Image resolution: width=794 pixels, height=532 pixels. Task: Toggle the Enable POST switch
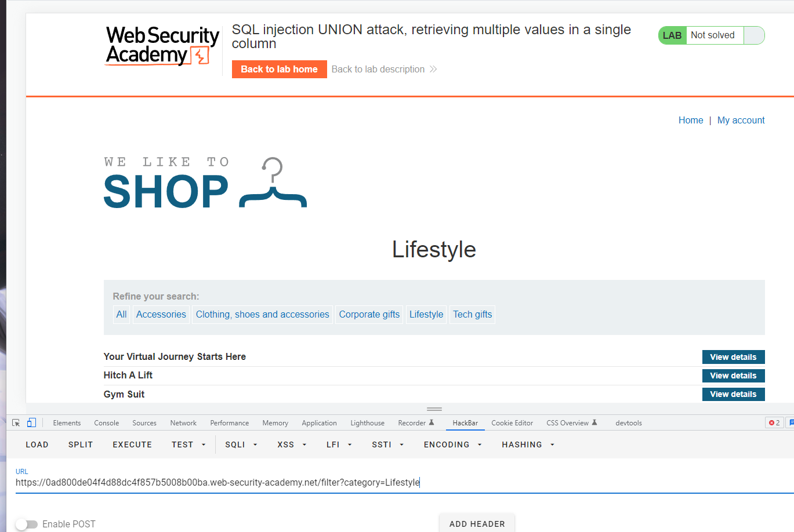pyautogui.click(x=27, y=524)
